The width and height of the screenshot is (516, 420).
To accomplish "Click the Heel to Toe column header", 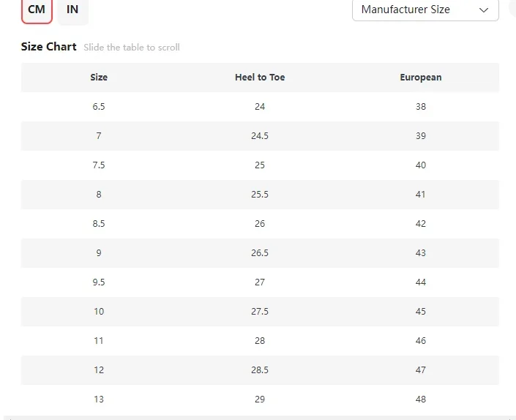I will [x=260, y=77].
